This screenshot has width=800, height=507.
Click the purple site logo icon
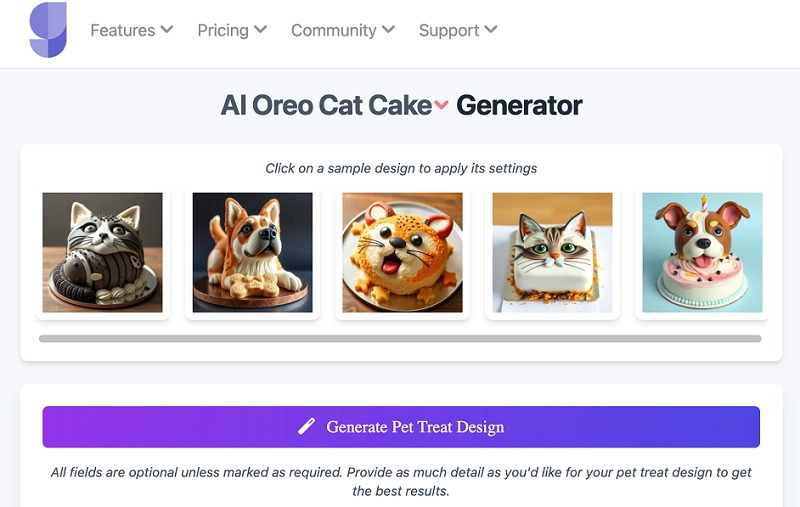coord(48,30)
